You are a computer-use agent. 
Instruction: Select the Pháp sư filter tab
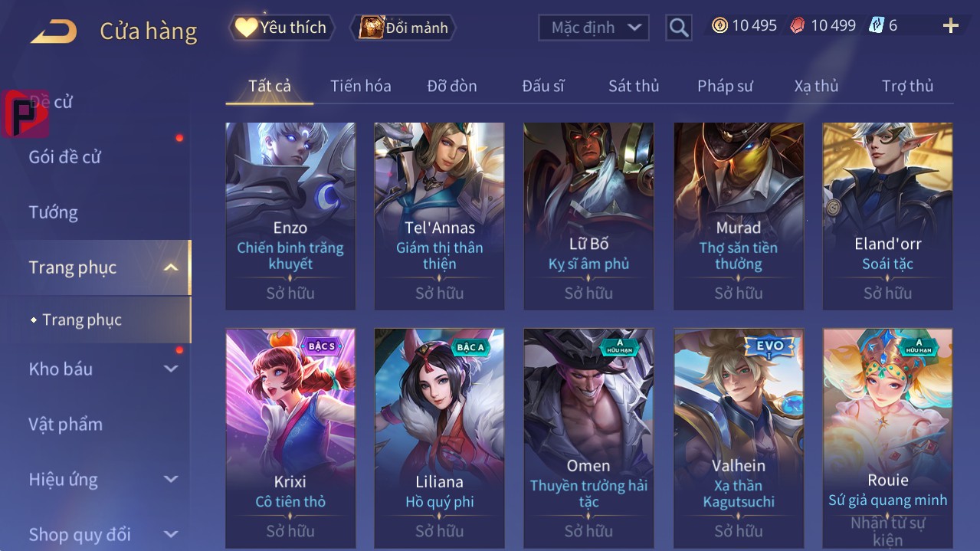725,86
